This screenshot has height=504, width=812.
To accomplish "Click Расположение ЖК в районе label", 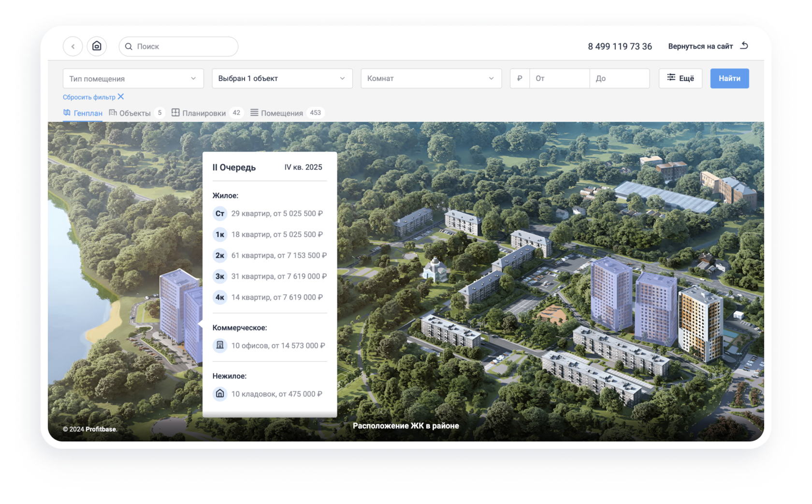I will coord(406,426).
